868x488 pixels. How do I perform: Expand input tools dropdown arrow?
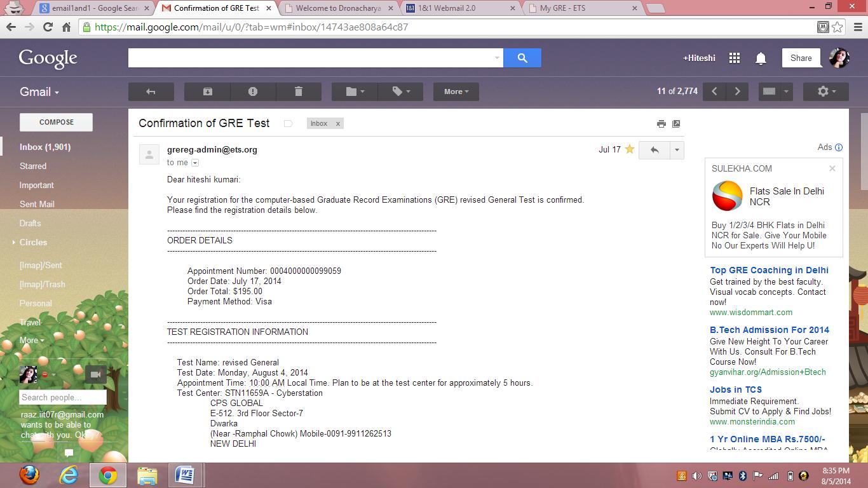786,91
